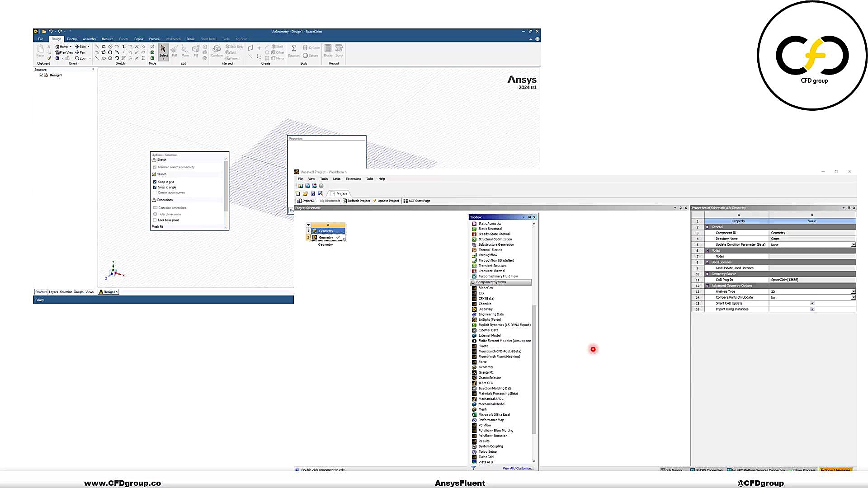
Task: Click the Pull tool in SpaceClaim
Action: (174, 51)
